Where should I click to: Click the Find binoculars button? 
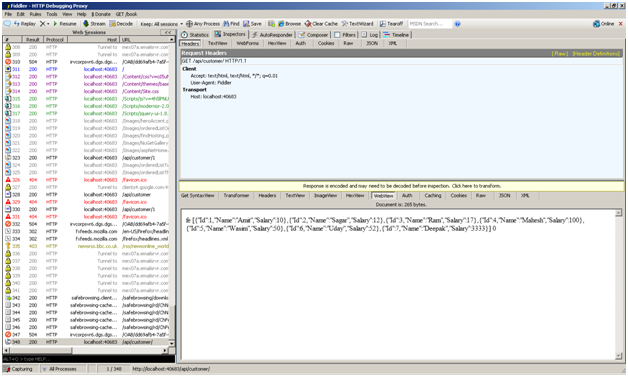(231, 24)
